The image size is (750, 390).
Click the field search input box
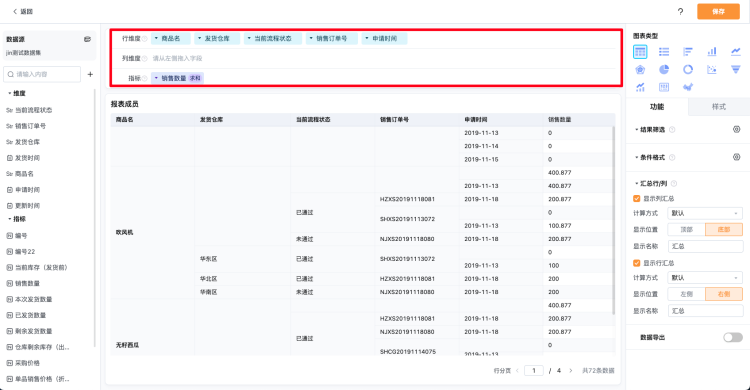point(42,74)
